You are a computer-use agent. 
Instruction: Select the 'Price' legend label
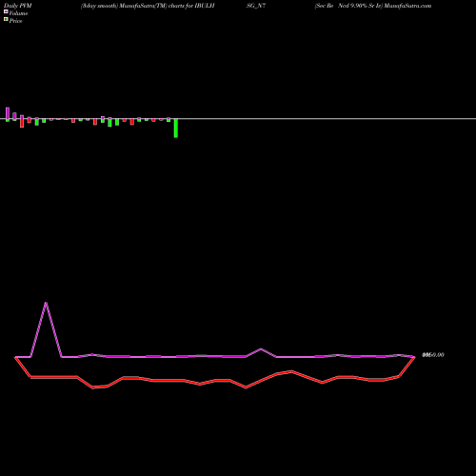click(15, 21)
